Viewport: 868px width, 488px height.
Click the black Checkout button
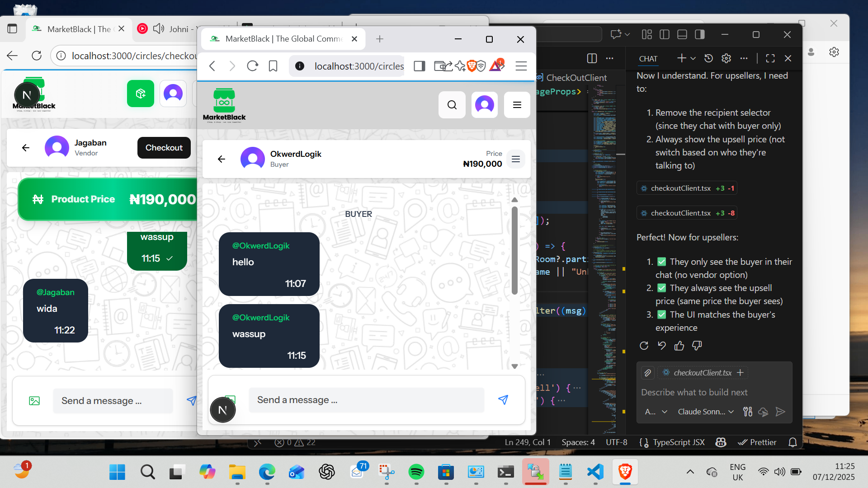164,148
